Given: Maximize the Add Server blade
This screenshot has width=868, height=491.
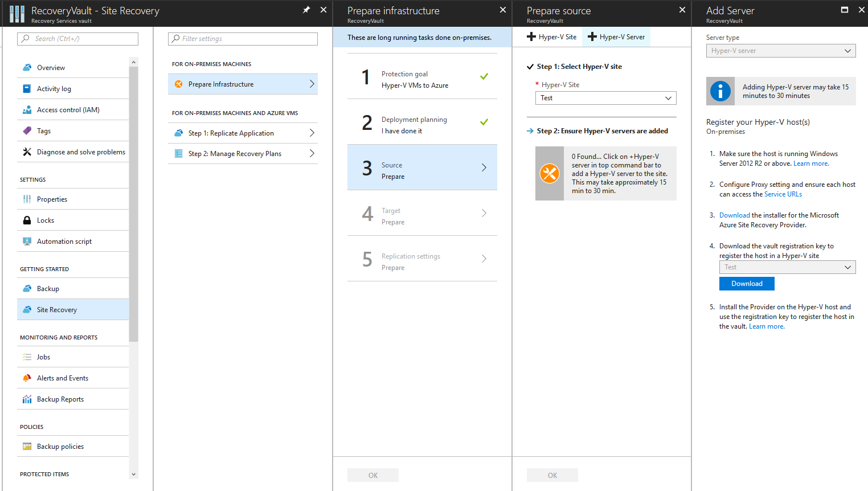Looking at the screenshot, I should (845, 10).
